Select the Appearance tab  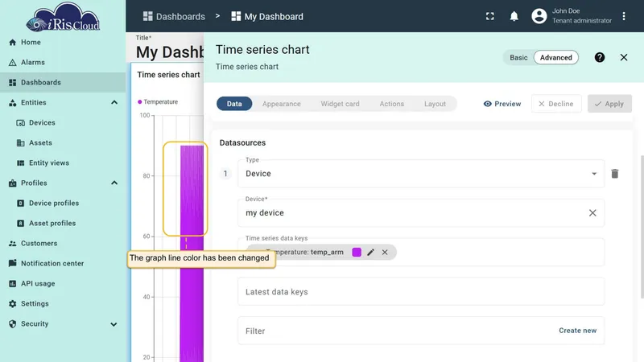(281, 104)
